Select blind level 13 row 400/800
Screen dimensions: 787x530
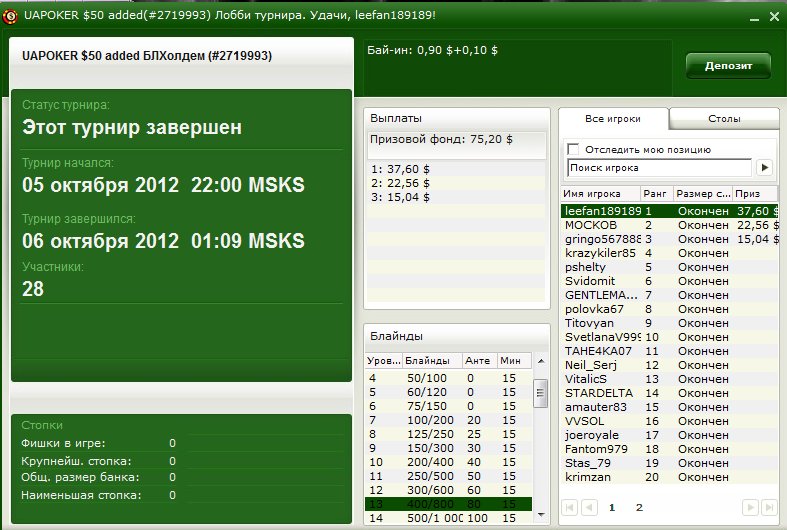[449, 504]
